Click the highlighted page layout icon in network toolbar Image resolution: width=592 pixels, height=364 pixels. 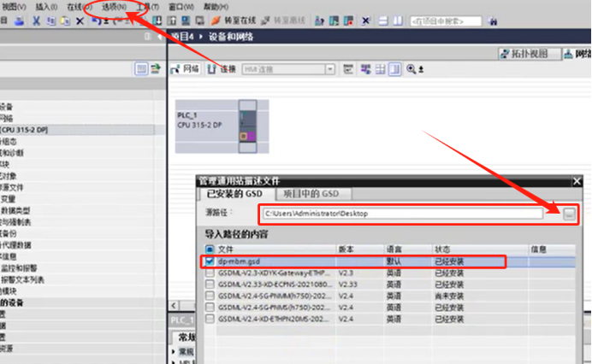(395, 69)
